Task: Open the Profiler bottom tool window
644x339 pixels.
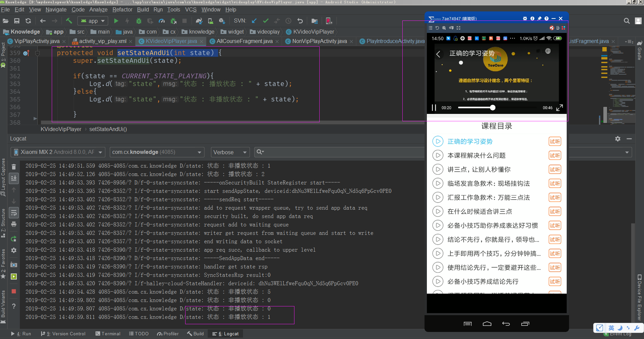Action: pyautogui.click(x=168, y=333)
